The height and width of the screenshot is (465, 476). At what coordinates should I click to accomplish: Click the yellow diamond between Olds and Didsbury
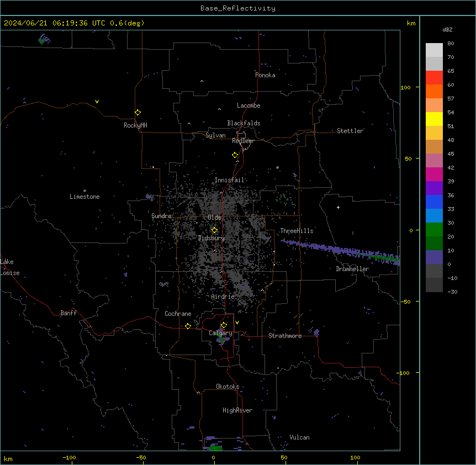214,230
